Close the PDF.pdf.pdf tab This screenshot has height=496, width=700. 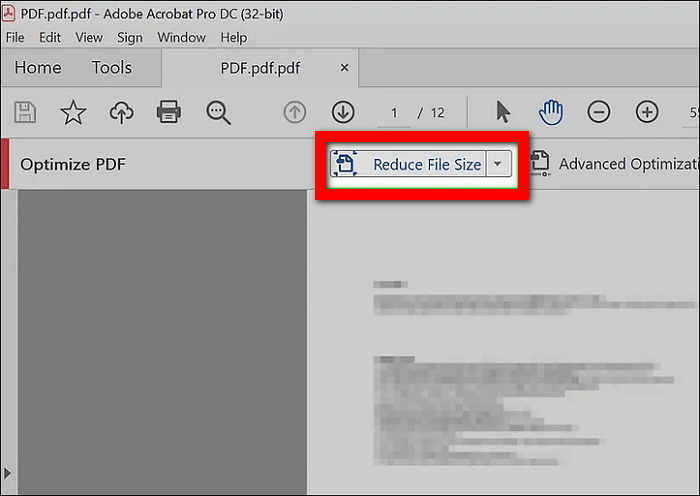point(344,68)
